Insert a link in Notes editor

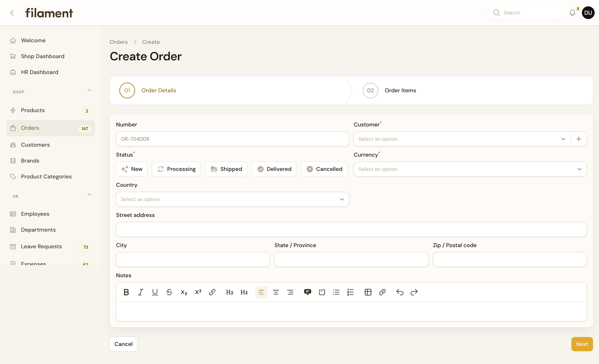tap(212, 292)
